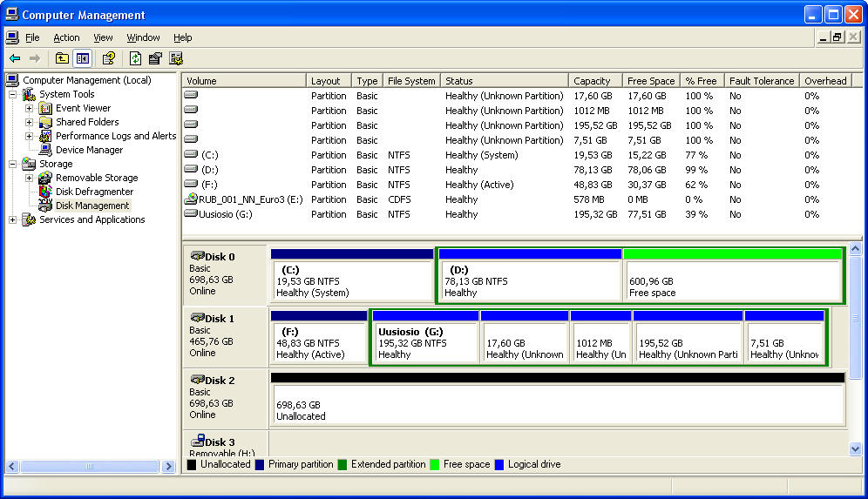Expand the Shared Folders node
Viewport: 868px width, 499px height.
[30, 122]
